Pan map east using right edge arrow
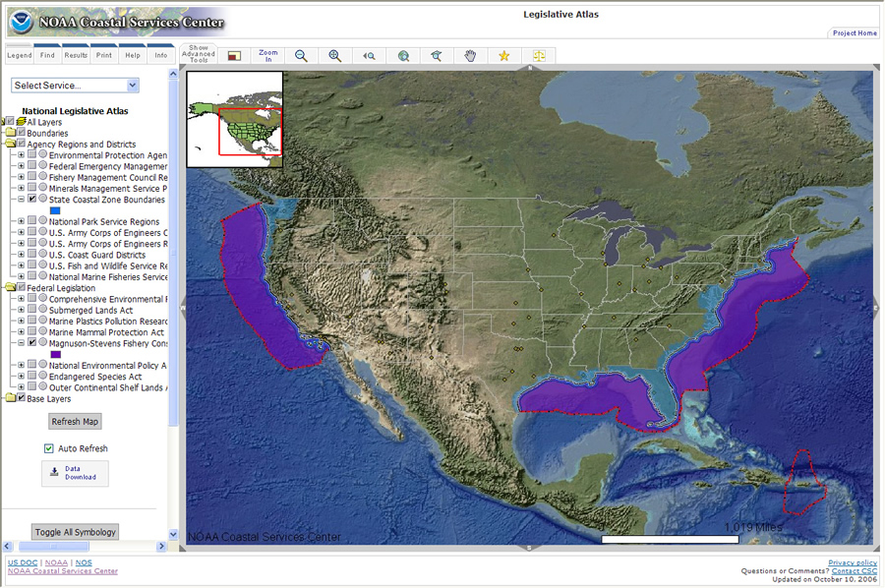This screenshot has height=588, width=885. tap(876, 308)
